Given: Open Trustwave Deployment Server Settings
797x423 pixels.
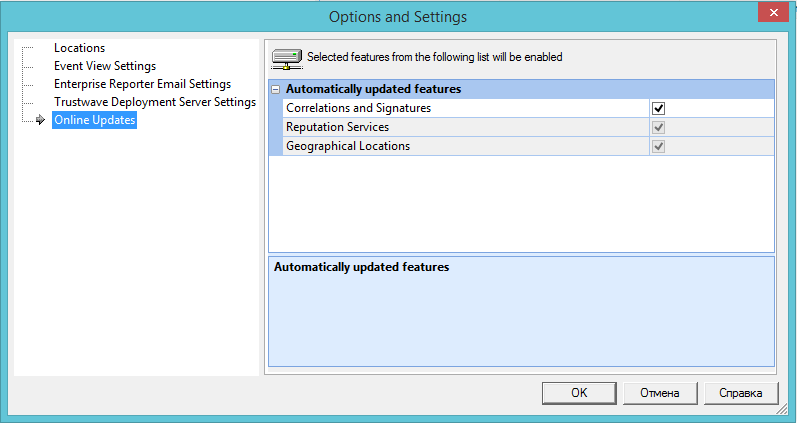Looking at the screenshot, I should tap(154, 102).
